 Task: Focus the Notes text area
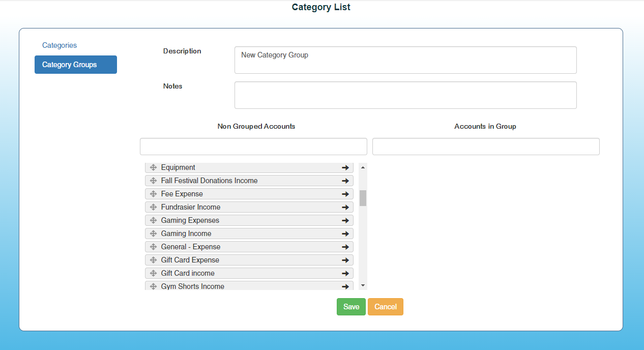pyautogui.click(x=405, y=95)
